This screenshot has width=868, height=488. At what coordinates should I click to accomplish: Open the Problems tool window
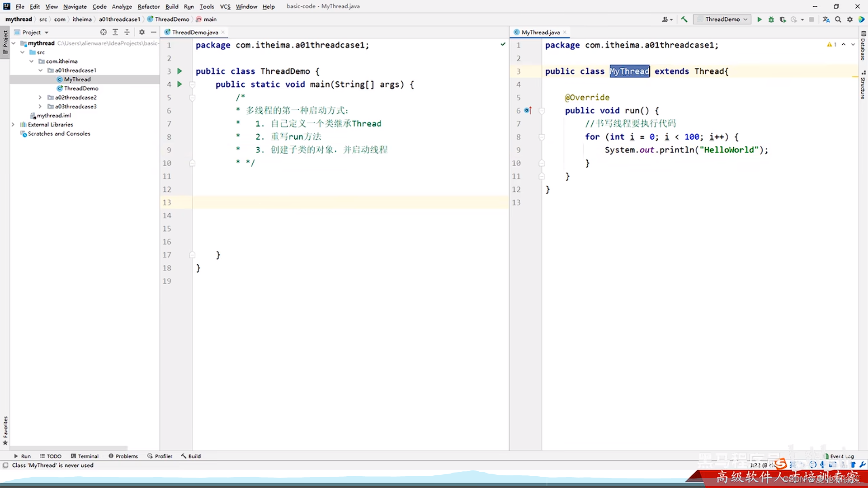[x=123, y=456]
